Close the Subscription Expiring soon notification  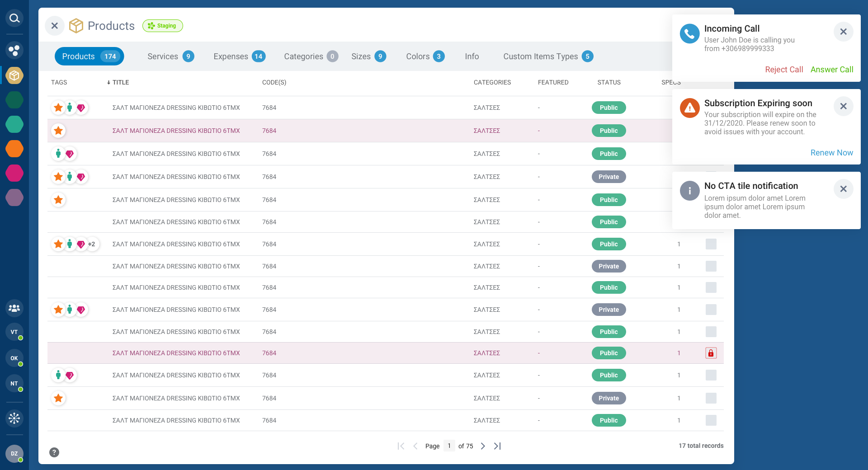point(843,106)
